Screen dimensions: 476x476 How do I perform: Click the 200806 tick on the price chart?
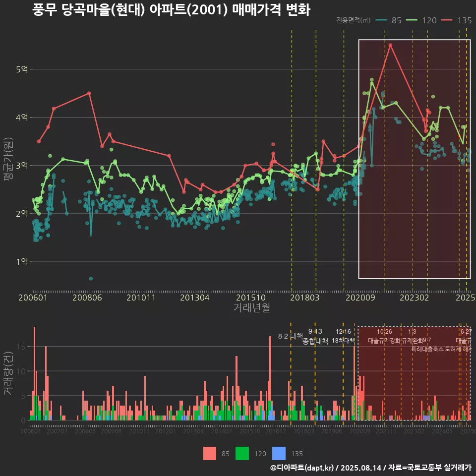(x=87, y=297)
